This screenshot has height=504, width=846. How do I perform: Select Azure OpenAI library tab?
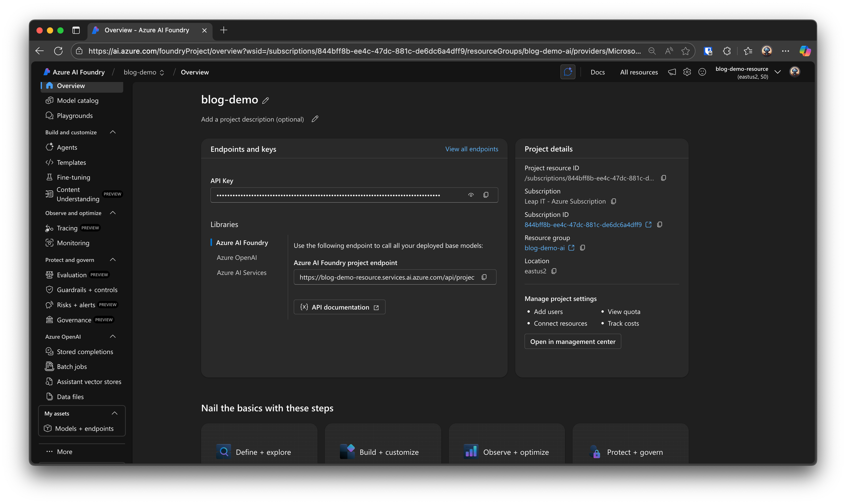237,257
